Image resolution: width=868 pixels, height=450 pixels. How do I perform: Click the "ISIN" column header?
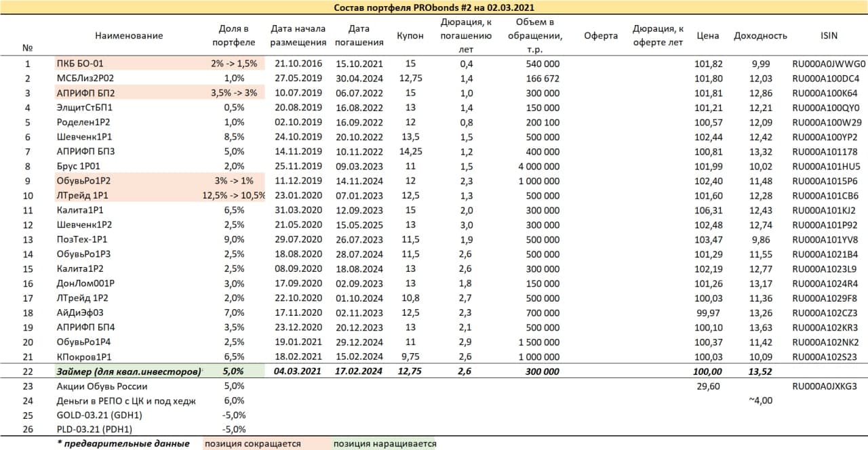(828, 35)
